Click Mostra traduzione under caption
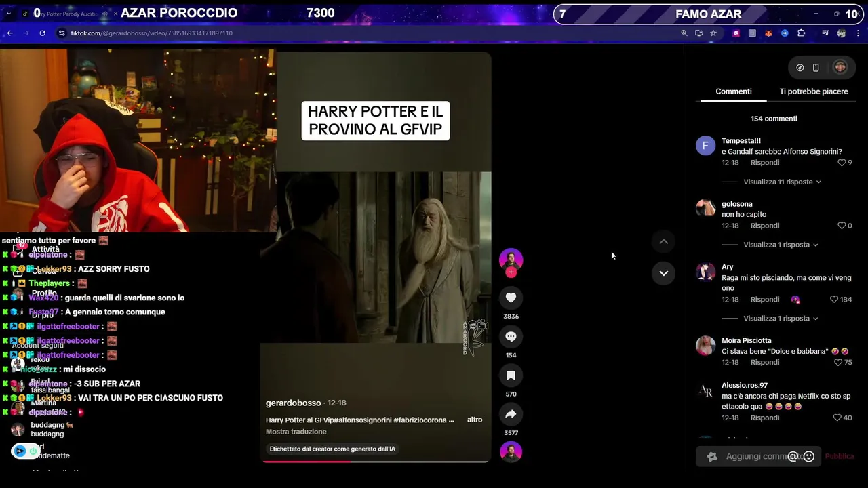Screen dimensions: 868x488 296,432
